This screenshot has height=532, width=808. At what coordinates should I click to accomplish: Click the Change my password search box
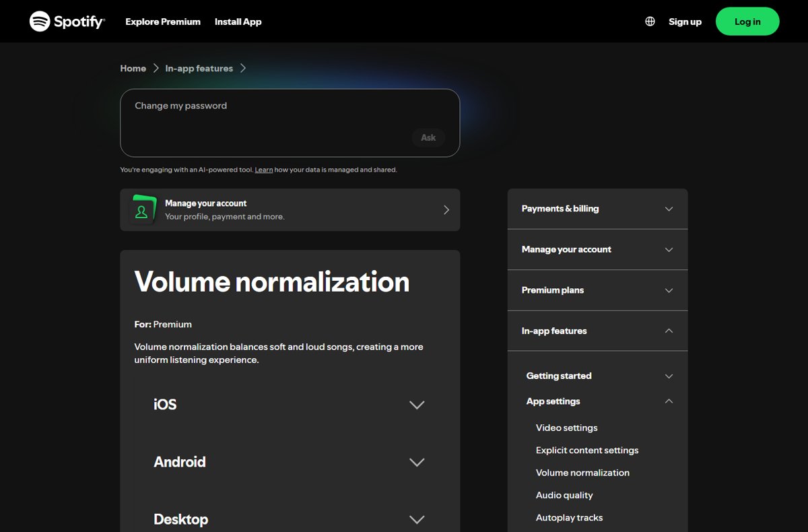coord(290,123)
